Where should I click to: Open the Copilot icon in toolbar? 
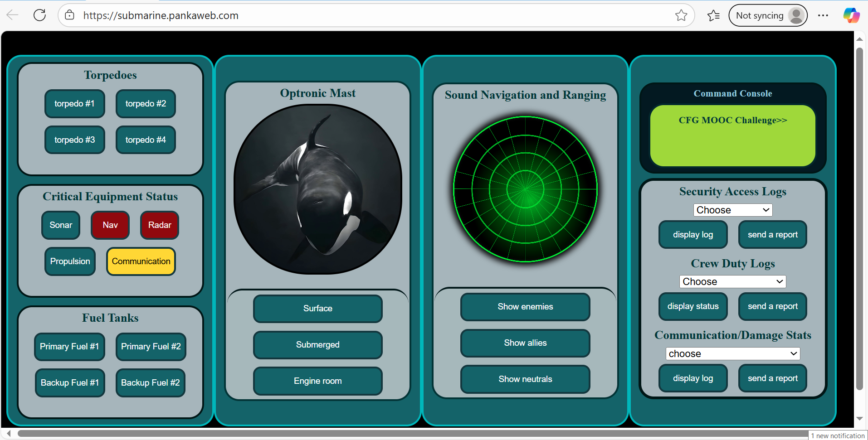pyautogui.click(x=851, y=15)
